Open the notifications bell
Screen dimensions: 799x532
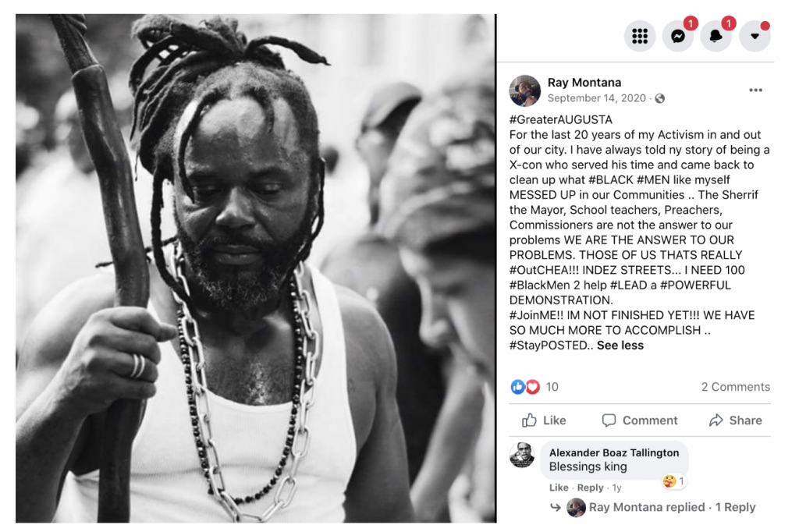(x=716, y=36)
